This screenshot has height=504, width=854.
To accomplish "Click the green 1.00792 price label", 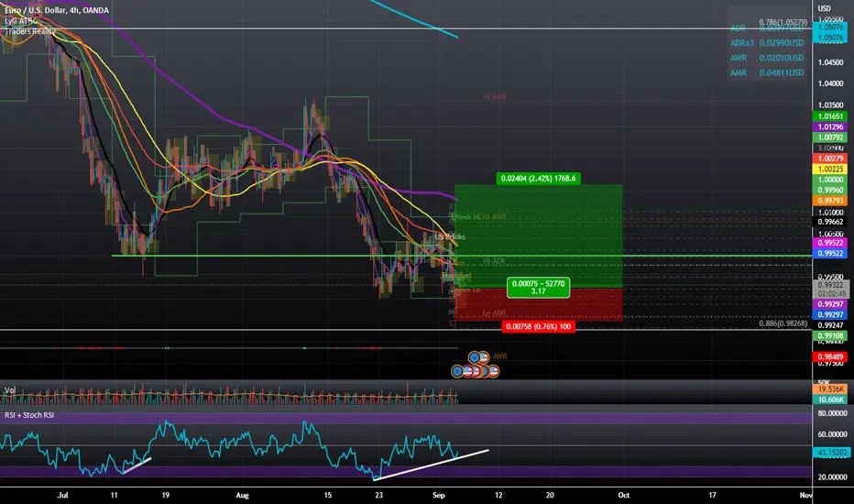I will [x=829, y=137].
